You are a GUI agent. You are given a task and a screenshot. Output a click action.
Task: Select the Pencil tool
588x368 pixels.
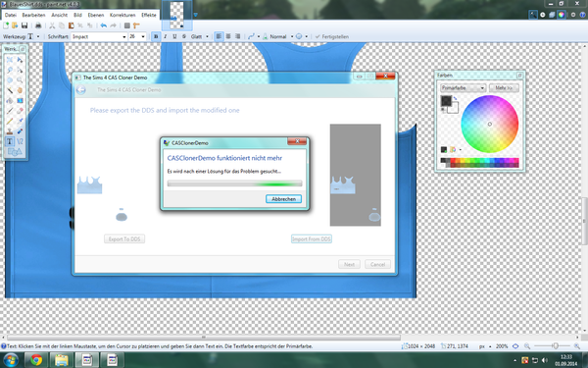[x=10, y=121]
